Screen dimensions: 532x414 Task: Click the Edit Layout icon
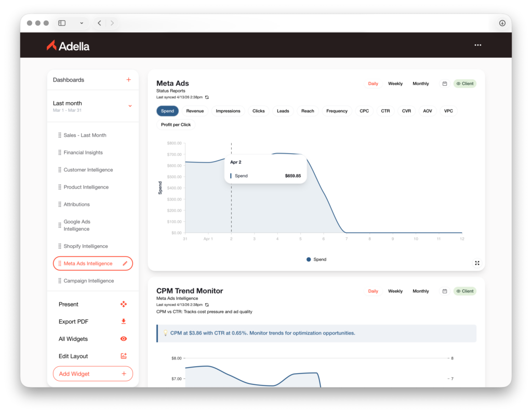pyautogui.click(x=124, y=356)
